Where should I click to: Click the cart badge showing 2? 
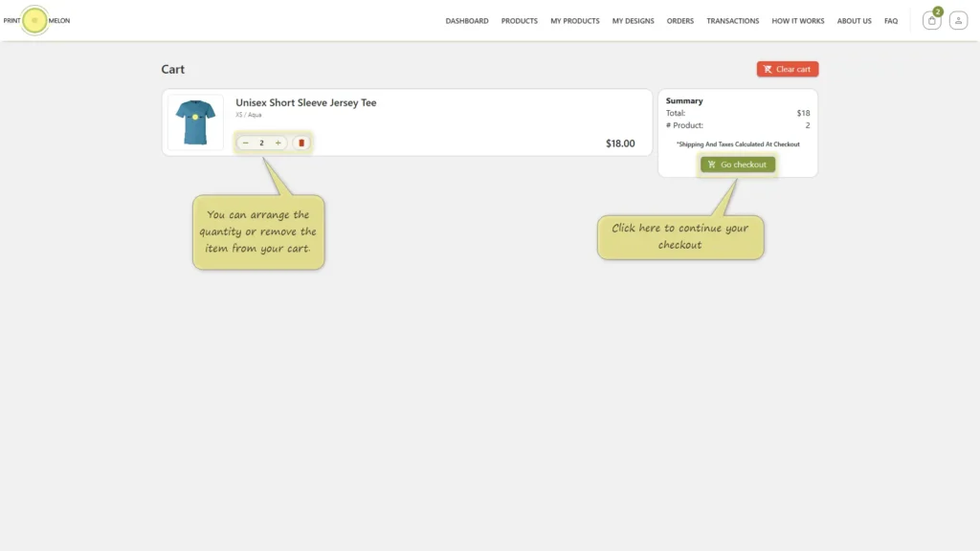pyautogui.click(x=938, y=11)
